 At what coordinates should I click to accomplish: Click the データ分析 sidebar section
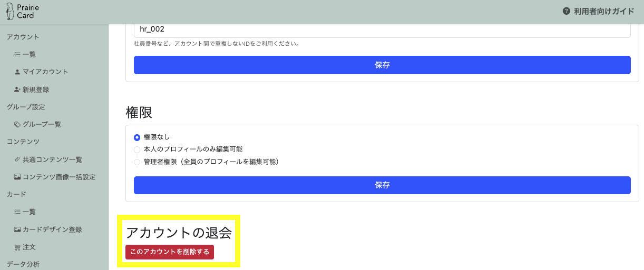pyautogui.click(x=23, y=264)
